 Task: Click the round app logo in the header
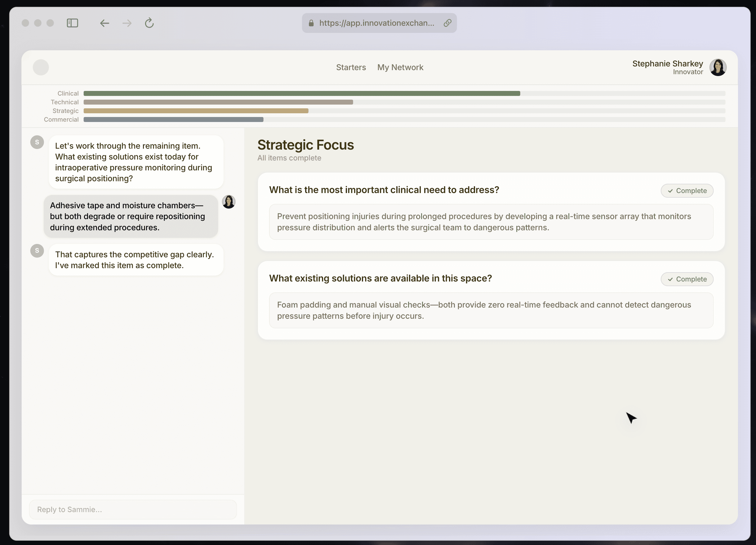click(41, 67)
